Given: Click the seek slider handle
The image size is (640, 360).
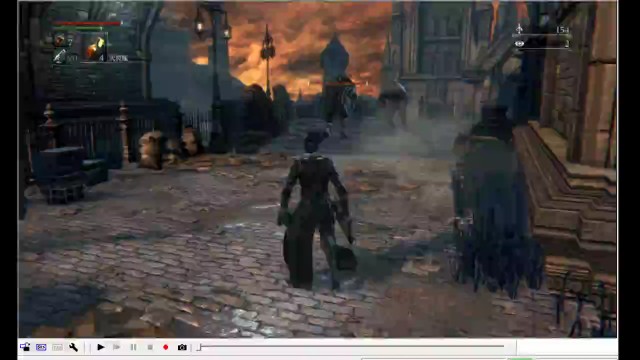Looking at the screenshot, I should (199, 347).
